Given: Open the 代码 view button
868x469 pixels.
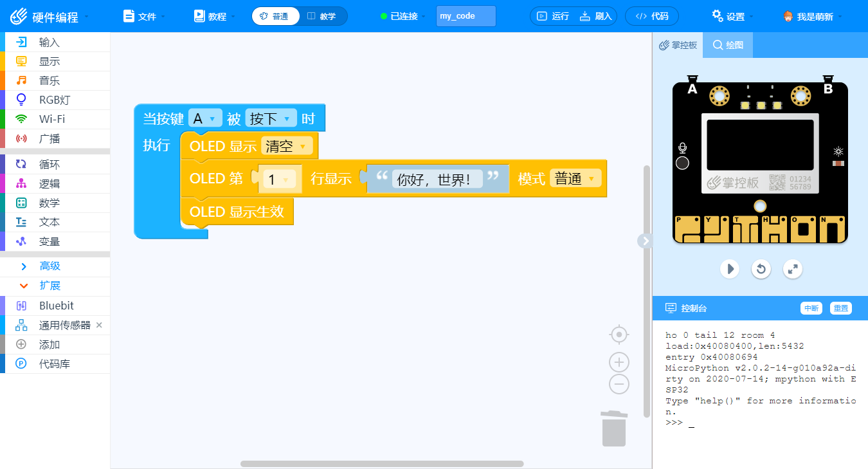Looking at the screenshot, I should 652,16.
